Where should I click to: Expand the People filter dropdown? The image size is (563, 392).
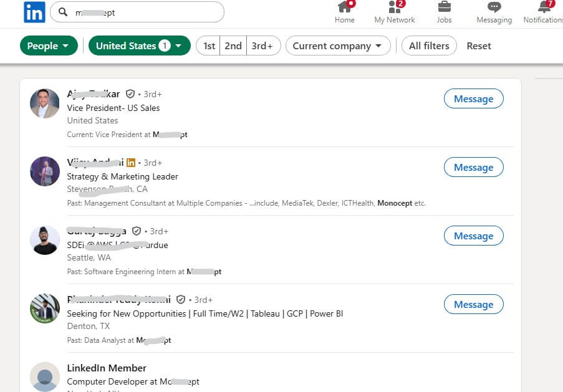49,45
